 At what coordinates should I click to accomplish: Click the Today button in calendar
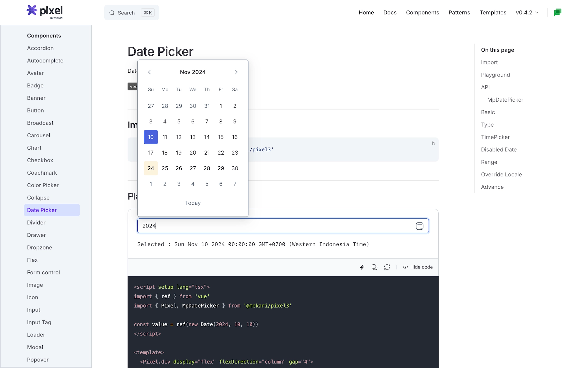tap(193, 203)
